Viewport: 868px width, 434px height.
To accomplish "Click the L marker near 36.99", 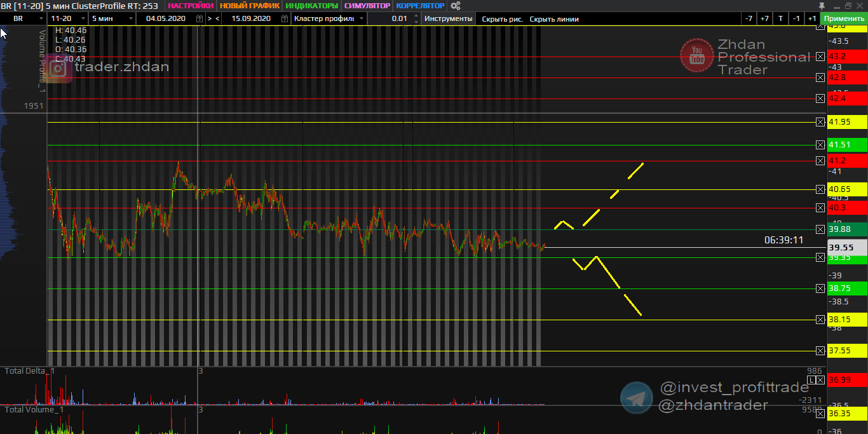I will click(x=811, y=380).
